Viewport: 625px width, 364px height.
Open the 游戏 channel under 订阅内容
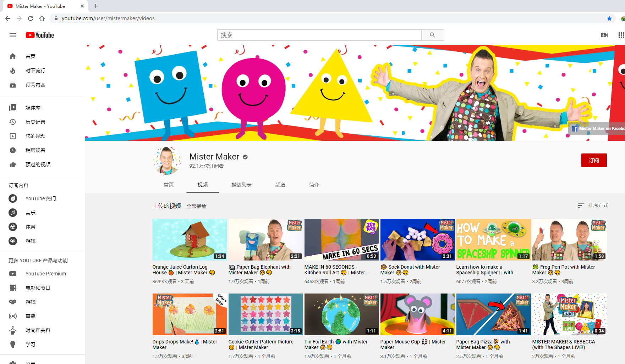[43, 241]
